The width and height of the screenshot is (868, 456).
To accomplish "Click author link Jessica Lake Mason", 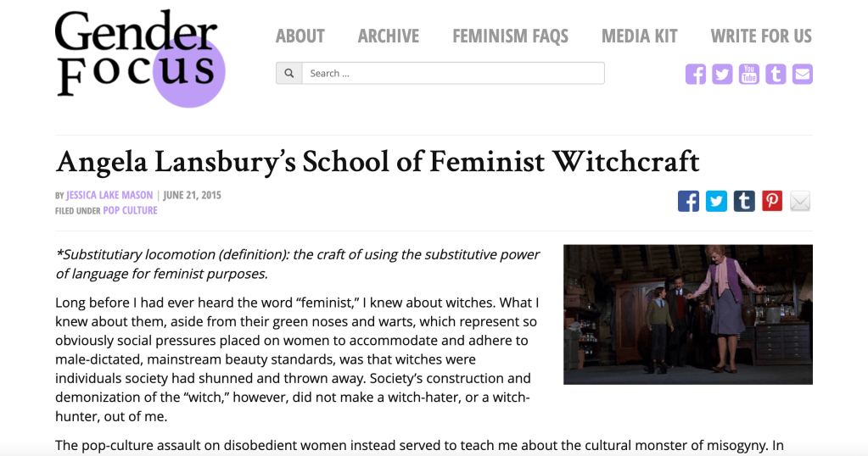I will coord(109,196).
